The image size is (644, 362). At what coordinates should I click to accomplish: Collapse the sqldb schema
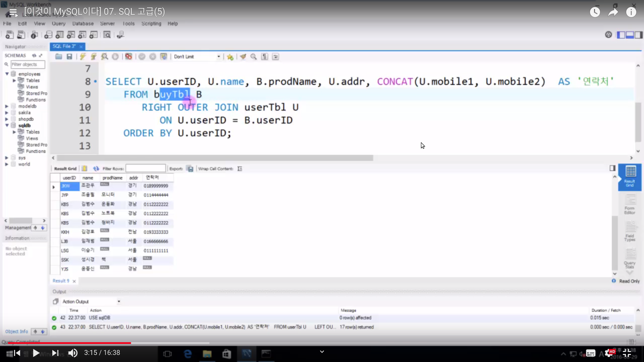point(7,125)
